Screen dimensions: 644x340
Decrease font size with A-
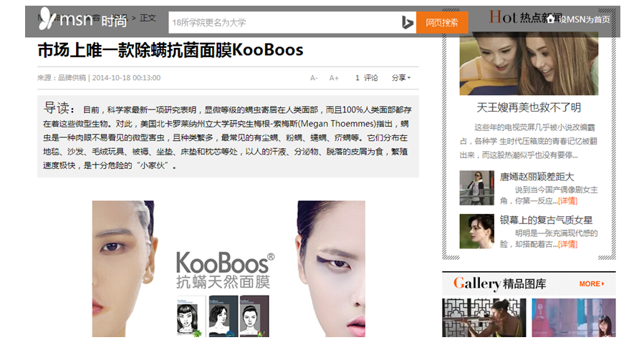point(314,77)
